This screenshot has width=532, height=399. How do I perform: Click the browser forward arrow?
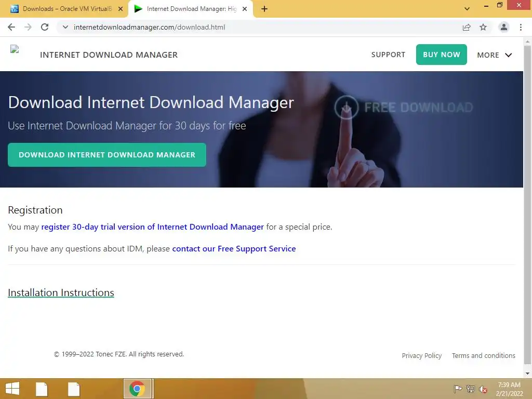point(28,27)
